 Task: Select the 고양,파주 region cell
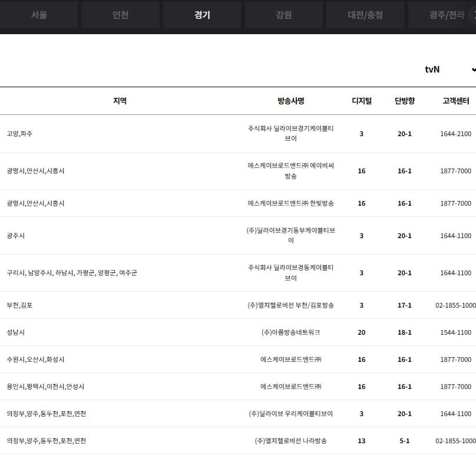coord(19,134)
